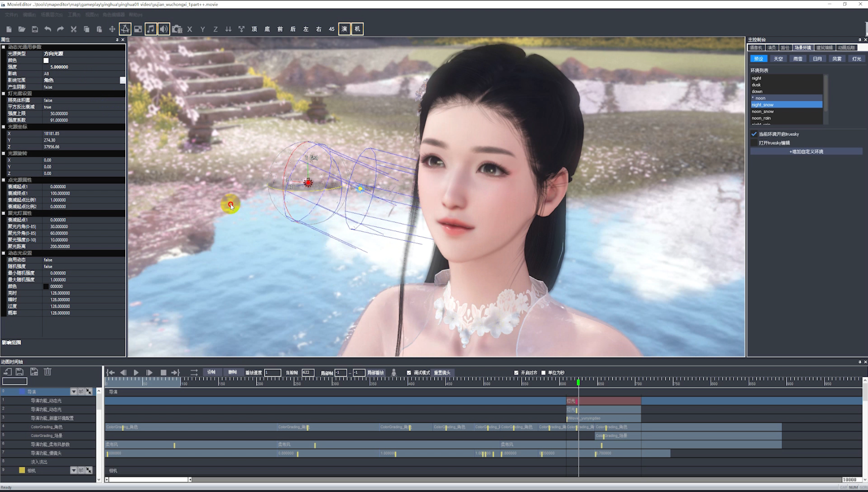Toggle the 单位为秒 checkbox
The image size is (868, 492).
543,373
